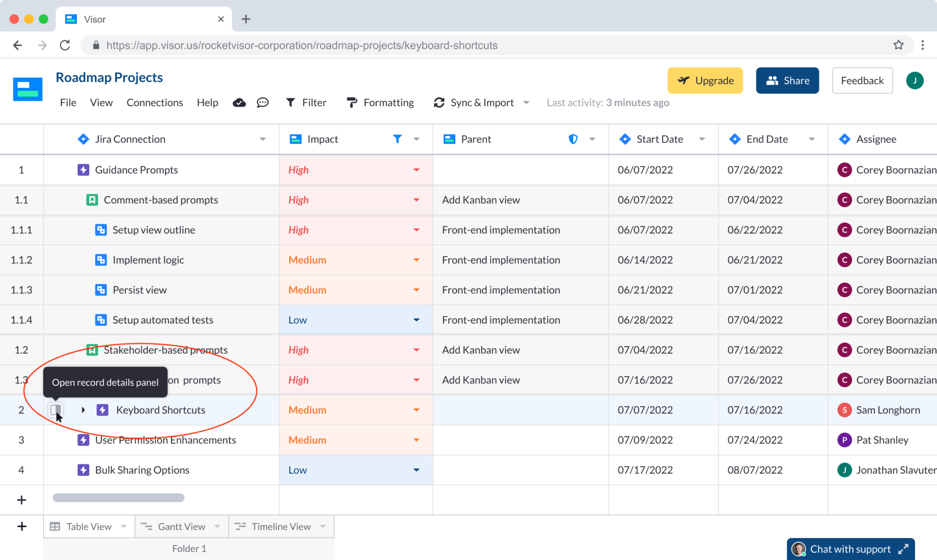Click the Jira diamond icon in Jira Connection header
Viewport: 937px width, 560px height.
(83, 139)
